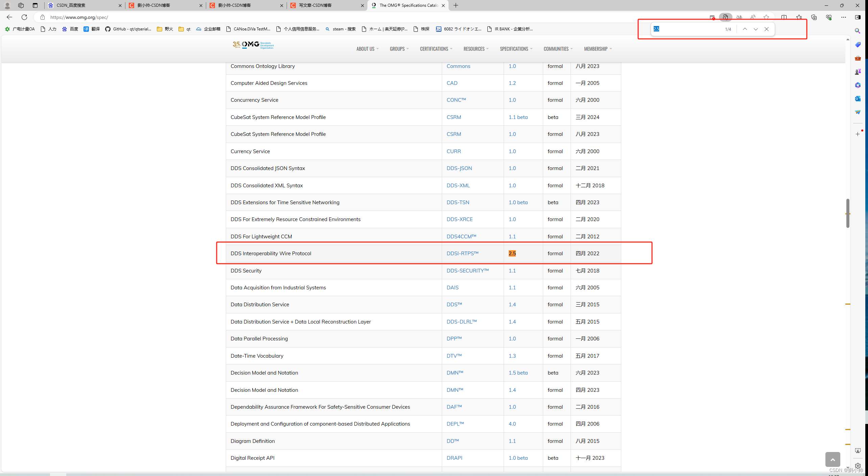Expand the RESOURCES dropdown menu
Screen dimensions: 868x476
[476, 49]
